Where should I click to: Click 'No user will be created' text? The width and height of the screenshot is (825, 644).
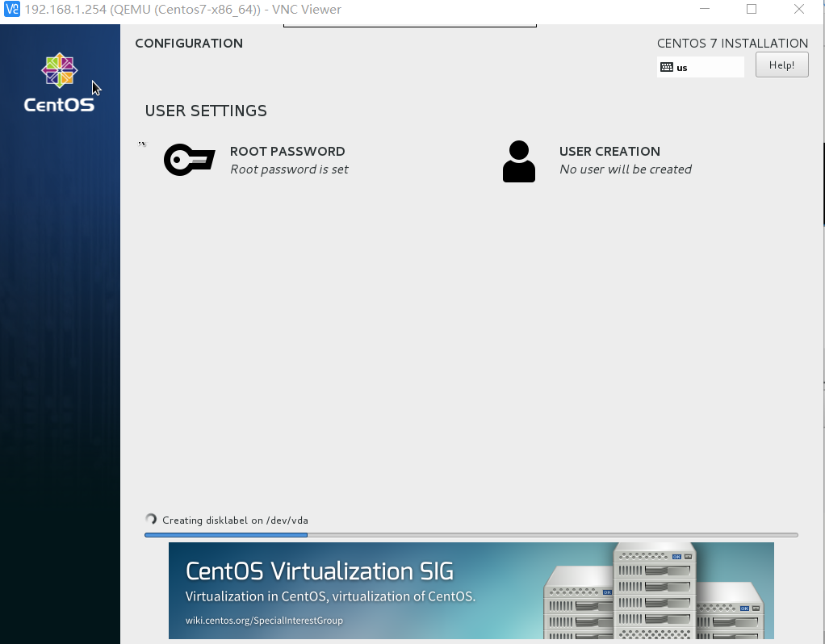[626, 169]
